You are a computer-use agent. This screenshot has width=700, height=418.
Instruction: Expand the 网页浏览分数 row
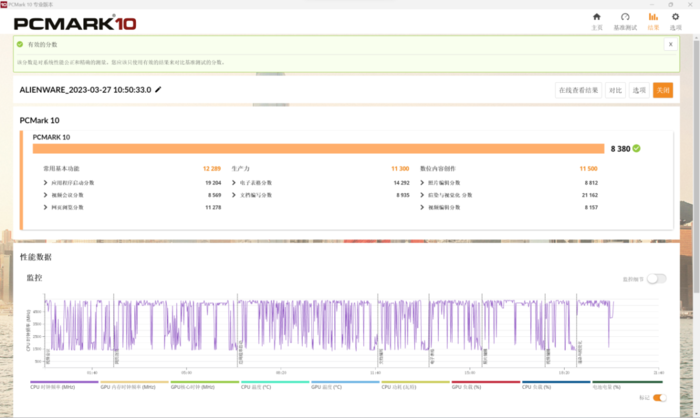coord(45,207)
